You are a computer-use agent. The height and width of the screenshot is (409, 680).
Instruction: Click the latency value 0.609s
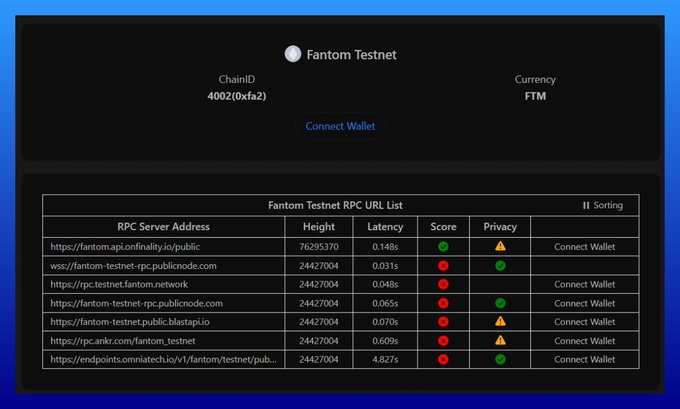(x=385, y=341)
